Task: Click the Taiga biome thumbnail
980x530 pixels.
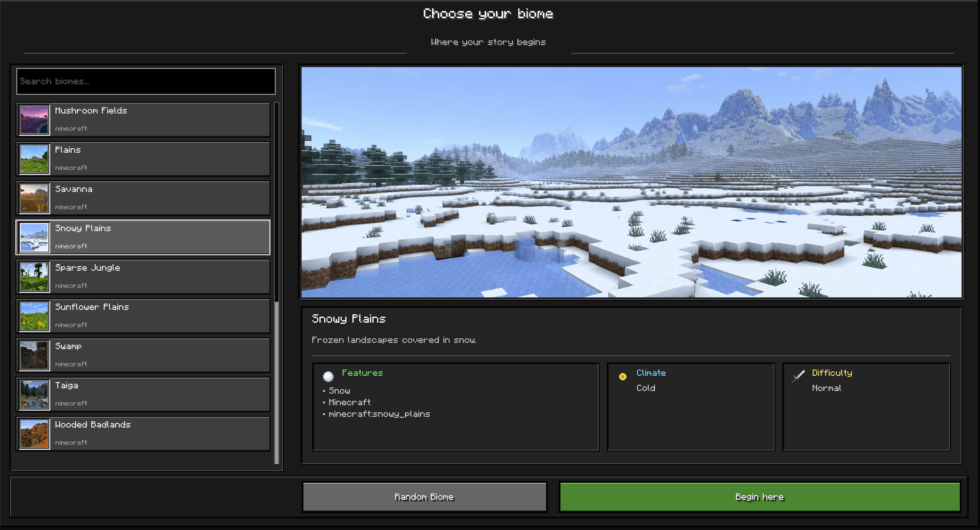Action: point(34,395)
